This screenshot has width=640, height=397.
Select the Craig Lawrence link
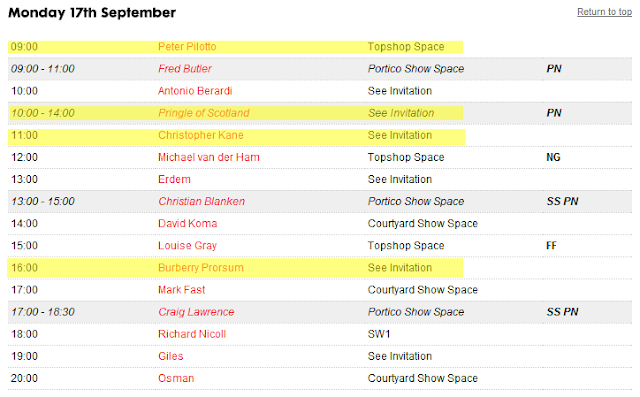[196, 312]
